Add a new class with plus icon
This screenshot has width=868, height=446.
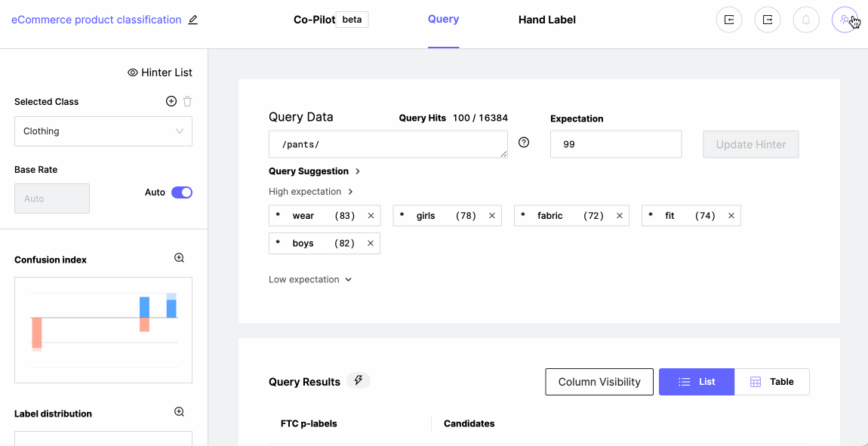coord(171,101)
